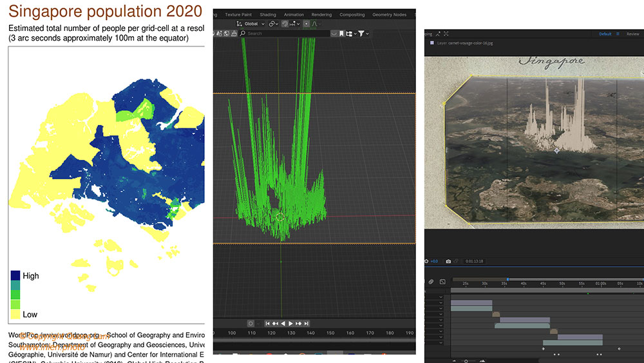Click frame 150 on the Blender timeline ruler
The image size is (644, 363).
pyautogui.click(x=330, y=333)
